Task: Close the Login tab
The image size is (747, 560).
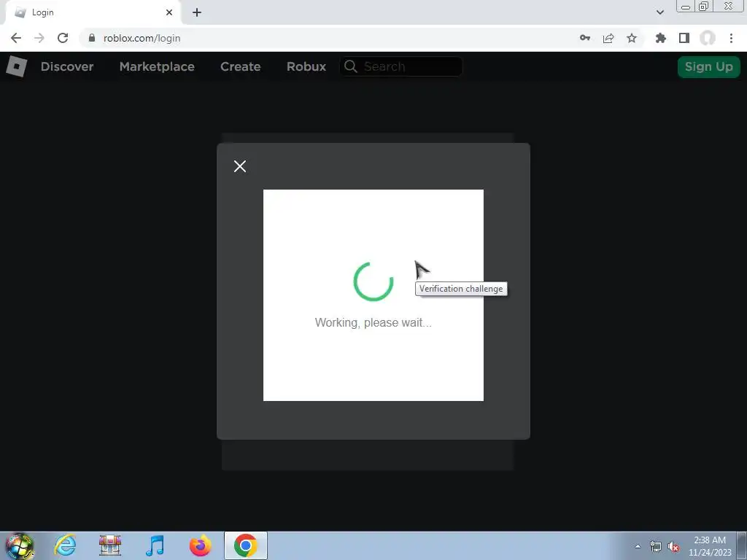Action: point(169,12)
